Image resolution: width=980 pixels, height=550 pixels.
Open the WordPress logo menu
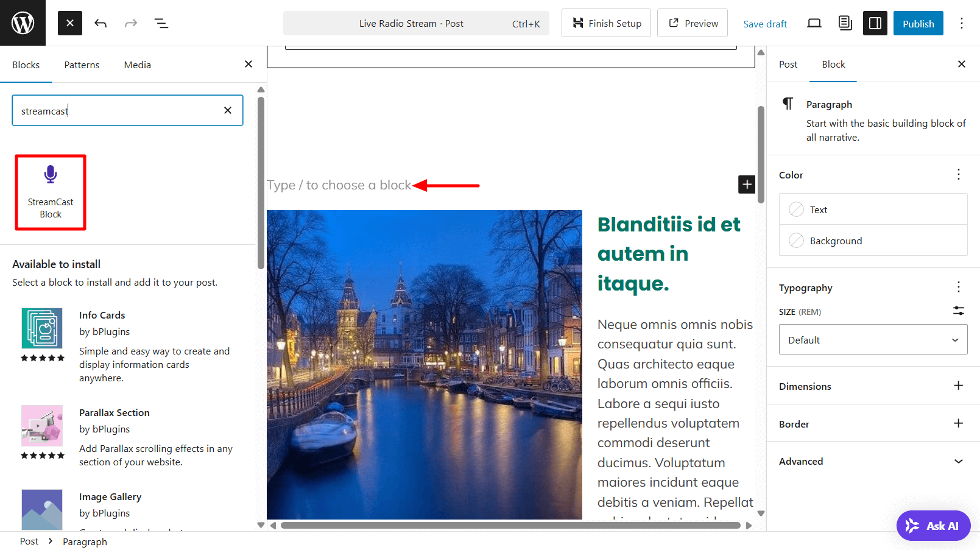pyautogui.click(x=23, y=23)
